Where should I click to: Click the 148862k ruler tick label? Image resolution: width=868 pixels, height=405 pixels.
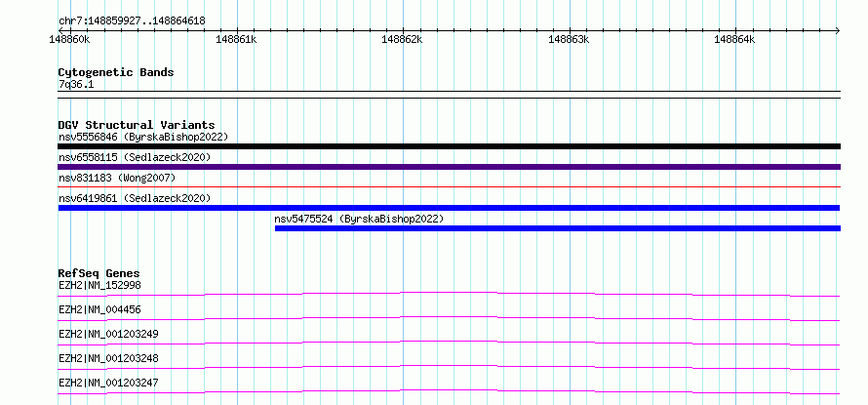point(403,39)
